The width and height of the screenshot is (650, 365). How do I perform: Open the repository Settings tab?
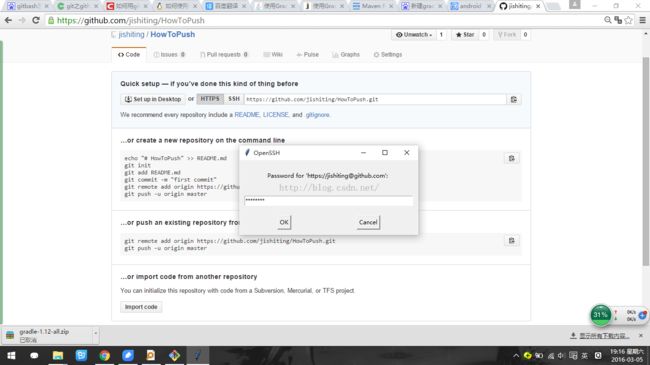(x=388, y=54)
